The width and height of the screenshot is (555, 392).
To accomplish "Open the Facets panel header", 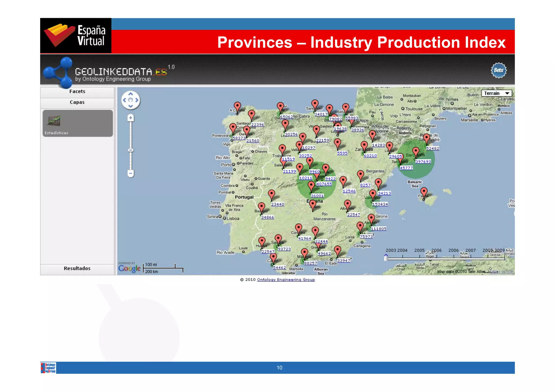I will [77, 92].
